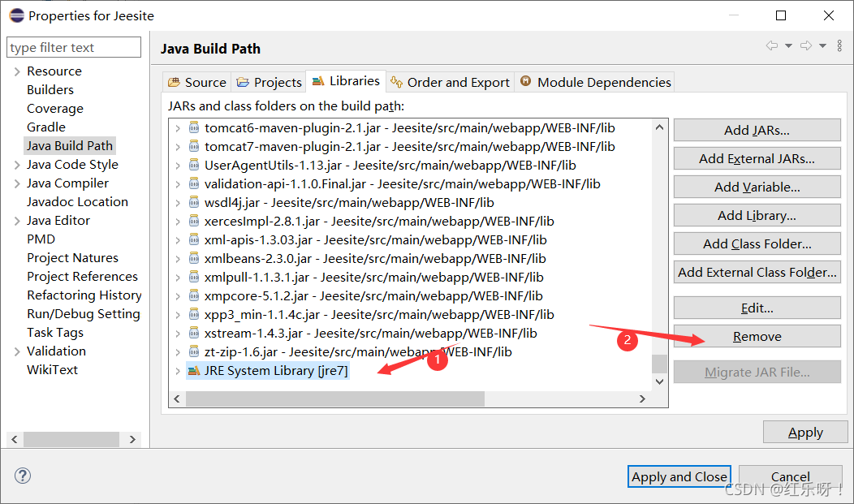Click Apply and Close button
The height and width of the screenshot is (504, 854).
(679, 476)
